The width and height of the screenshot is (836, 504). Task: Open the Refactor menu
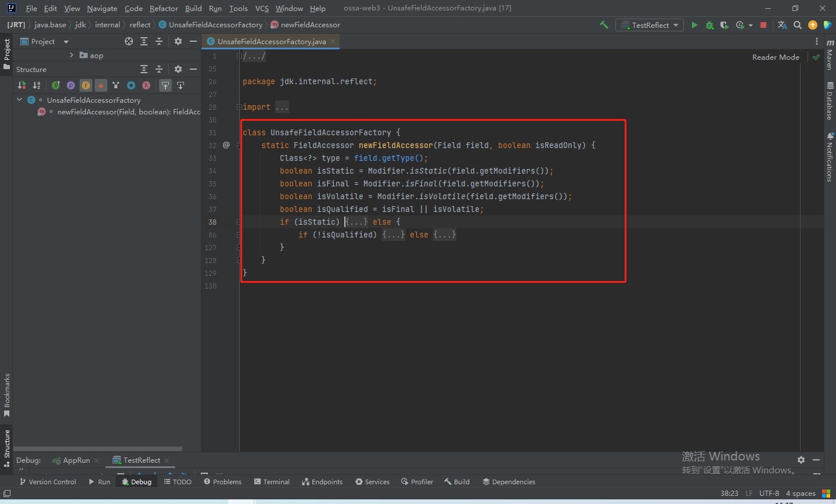click(164, 8)
